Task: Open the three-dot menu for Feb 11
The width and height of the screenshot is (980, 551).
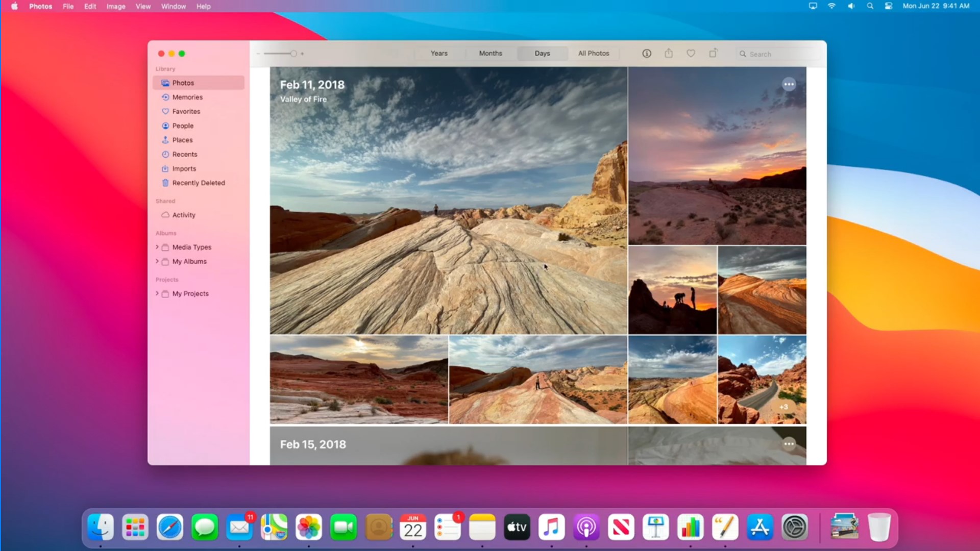Action: [789, 84]
